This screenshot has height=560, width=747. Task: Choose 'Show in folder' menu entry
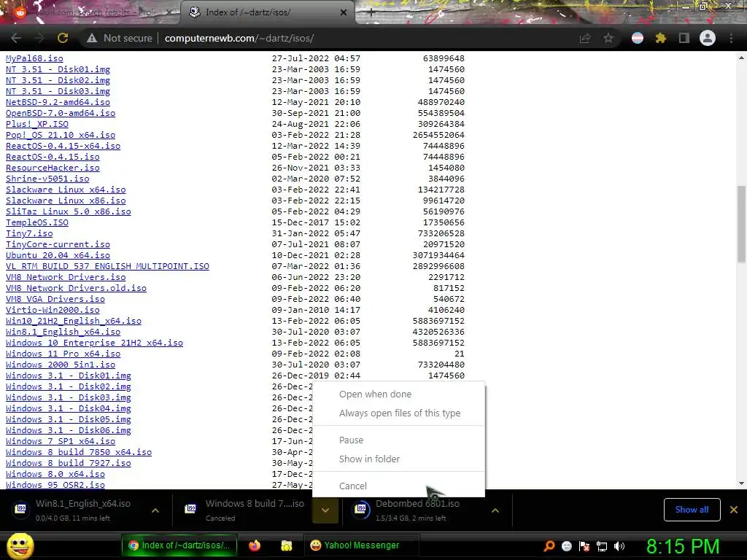click(369, 459)
